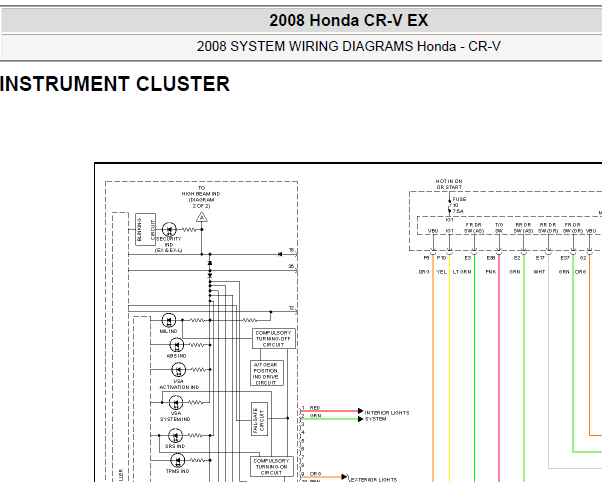Viewport: 602px width, 482px height.
Task: Click the 'PNK' wire color label
Action: click(x=491, y=272)
